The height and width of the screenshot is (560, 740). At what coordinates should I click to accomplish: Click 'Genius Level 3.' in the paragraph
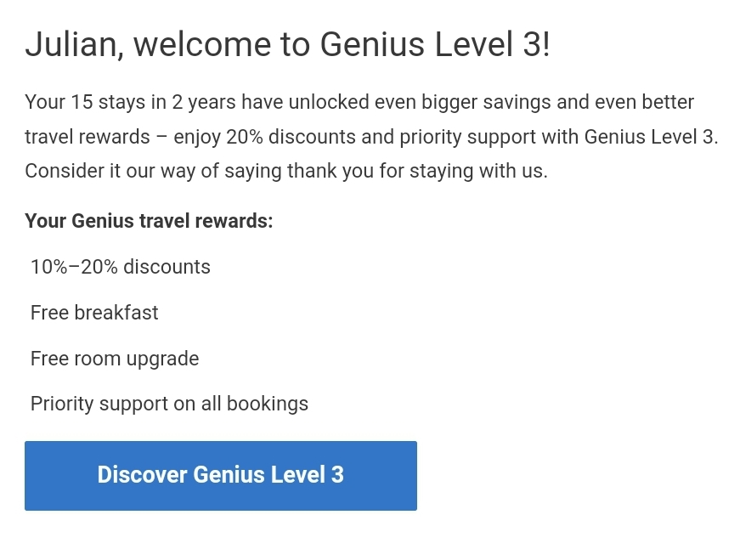(x=652, y=137)
